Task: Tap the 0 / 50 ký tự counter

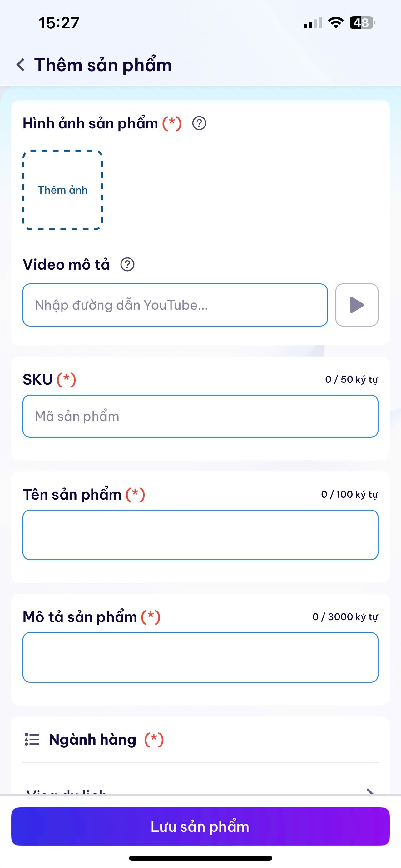Action: click(351, 379)
